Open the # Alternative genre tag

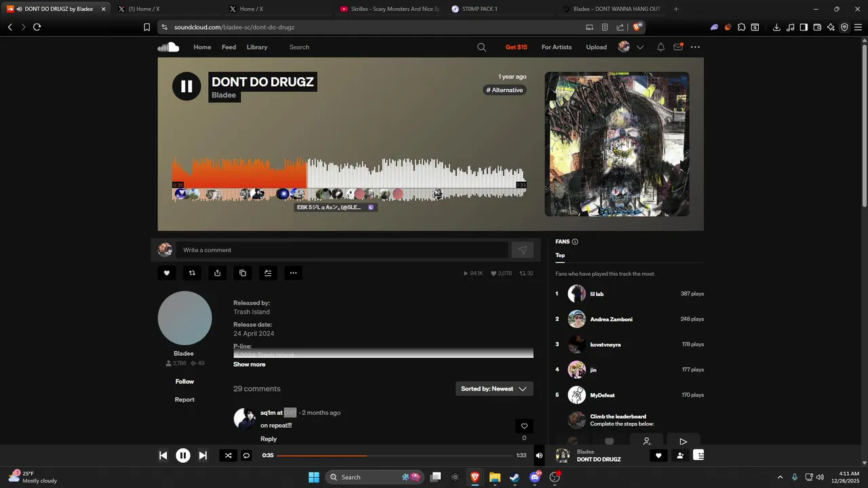[x=505, y=90]
